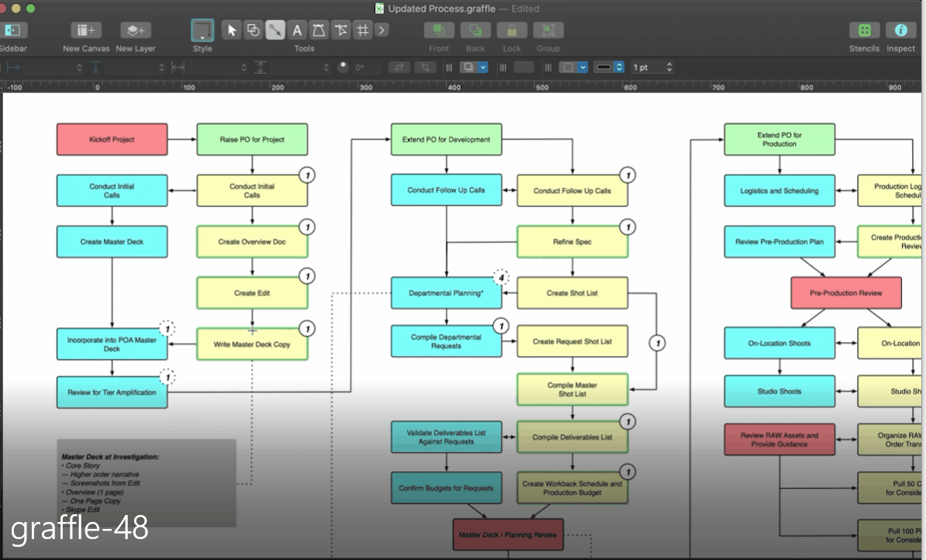Select Compile Departmental Requests box
The width and height of the screenshot is (926, 560).
pos(447,341)
